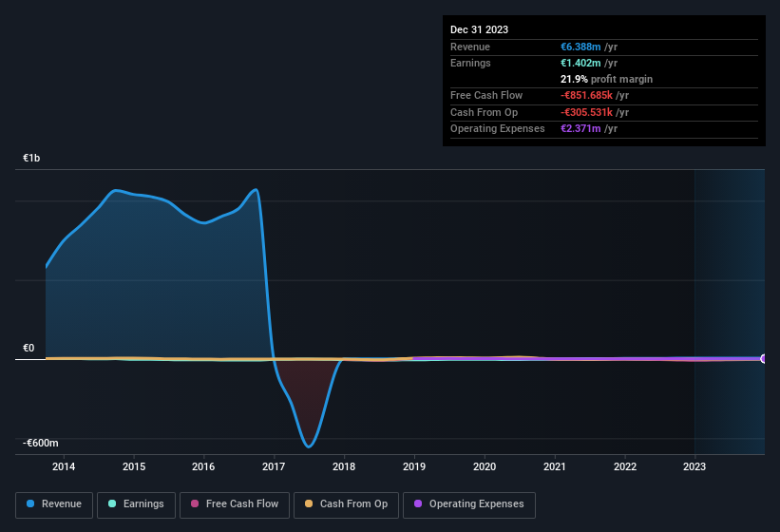The height and width of the screenshot is (532, 780).
Task: Click the blue Revenue legend dot
Action: (30, 503)
